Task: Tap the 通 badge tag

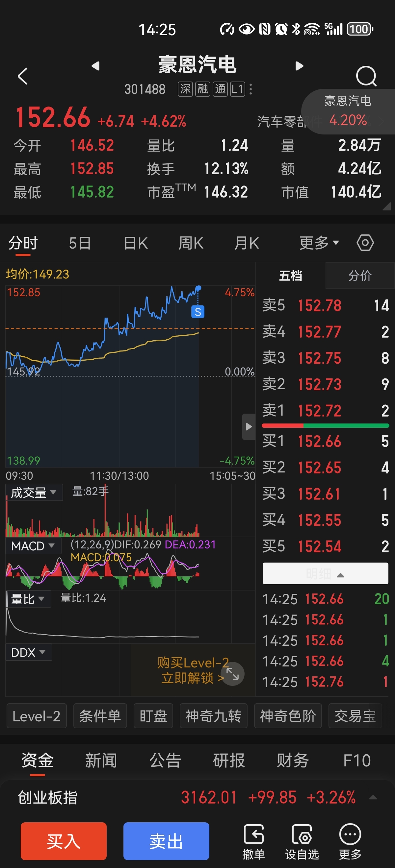Action: 220,89
